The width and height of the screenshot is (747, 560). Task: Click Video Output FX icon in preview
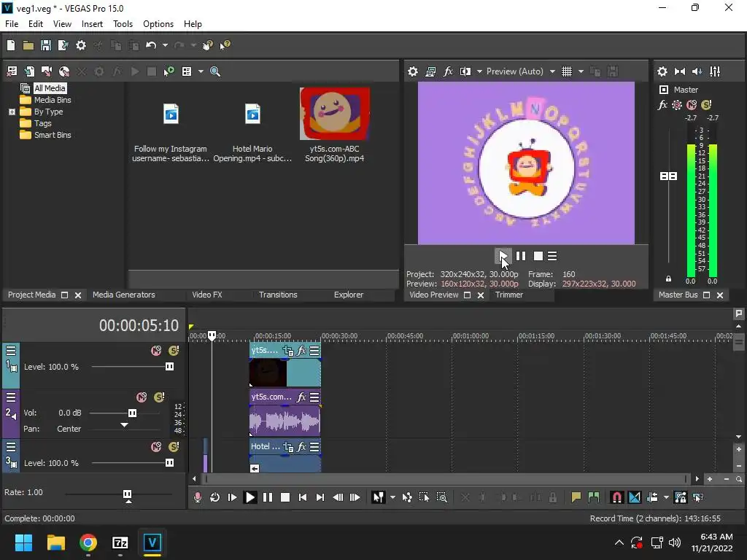tap(448, 71)
